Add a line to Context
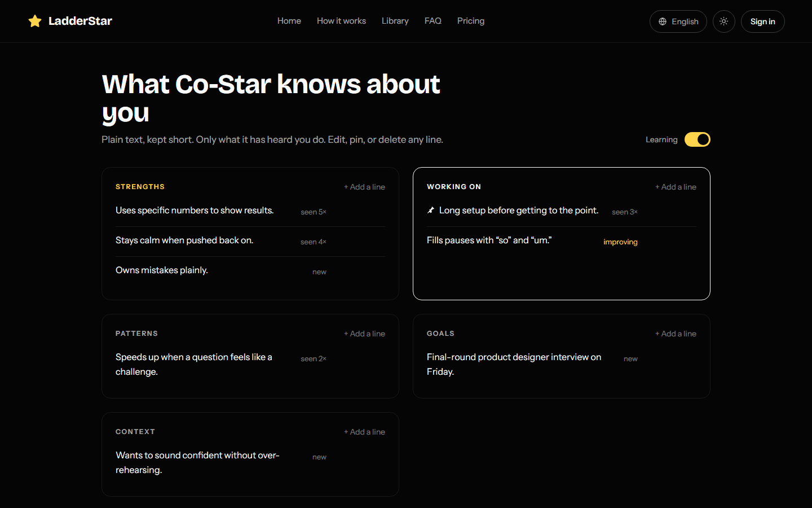This screenshot has width=812, height=508. tap(365, 432)
